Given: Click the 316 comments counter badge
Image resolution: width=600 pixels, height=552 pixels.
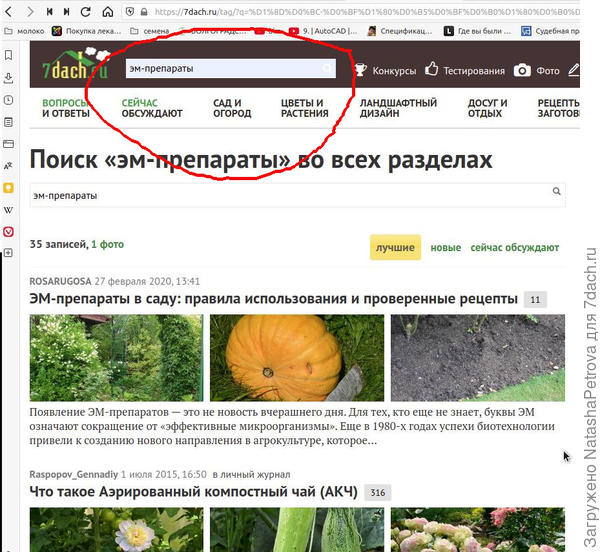Looking at the screenshot, I should (378, 493).
